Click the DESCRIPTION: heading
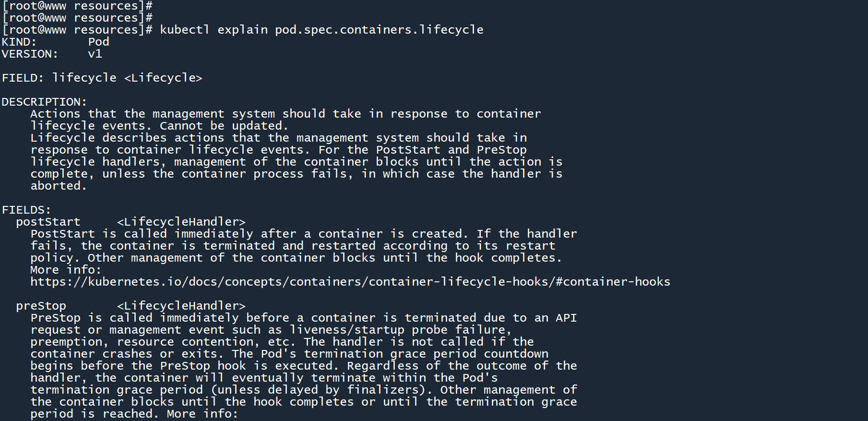Viewport: 868px width, 421px height. tap(44, 102)
